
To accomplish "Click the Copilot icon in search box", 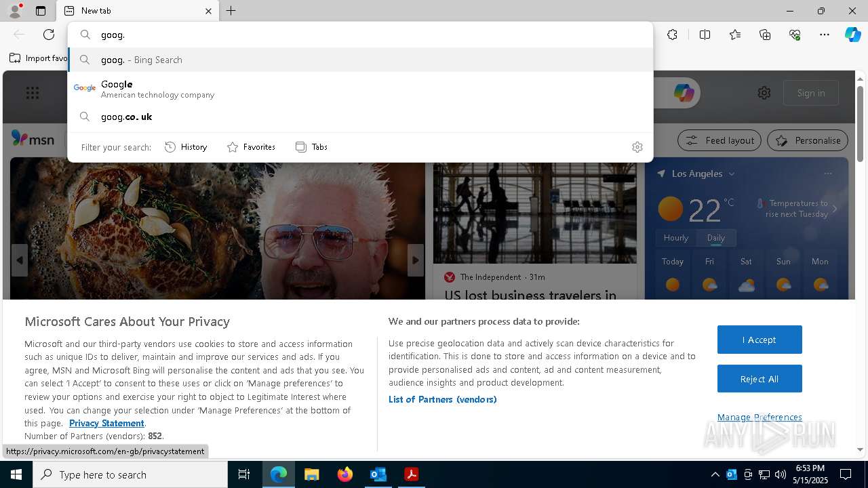I will click(x=684, y=93).
